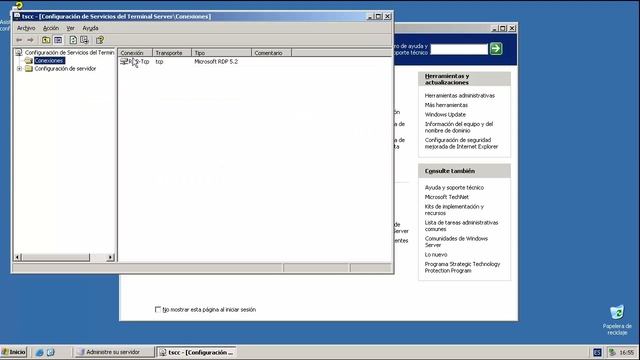Viewport: 640px width, 360px height.
Task: Open Lo nuevo link
Action: pyautogui.click(x=436, y=255)
